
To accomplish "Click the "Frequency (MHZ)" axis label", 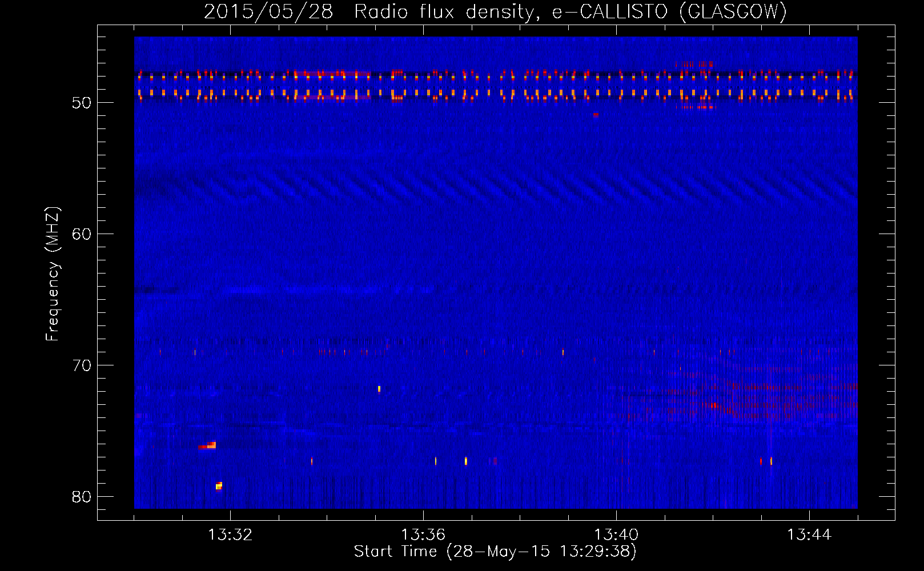I will (x=53, y=274).
